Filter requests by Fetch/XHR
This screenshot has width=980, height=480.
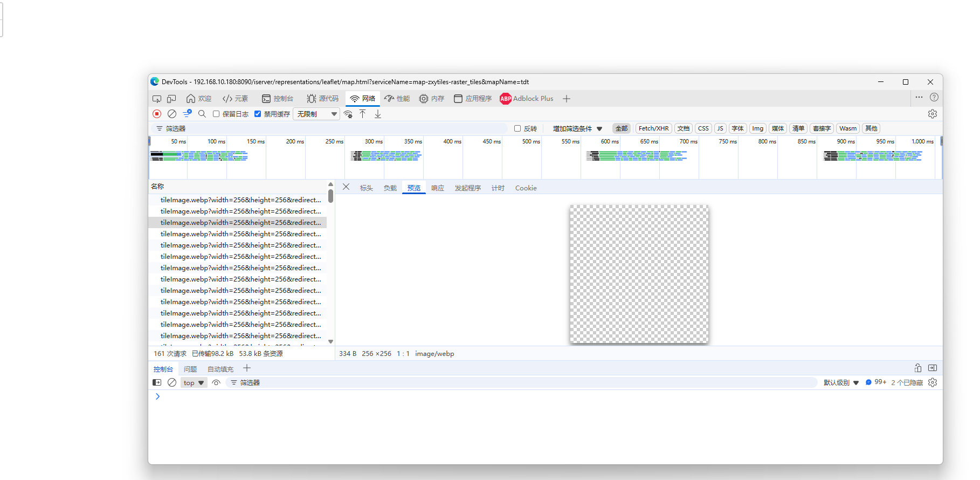(x=653, y=128)
